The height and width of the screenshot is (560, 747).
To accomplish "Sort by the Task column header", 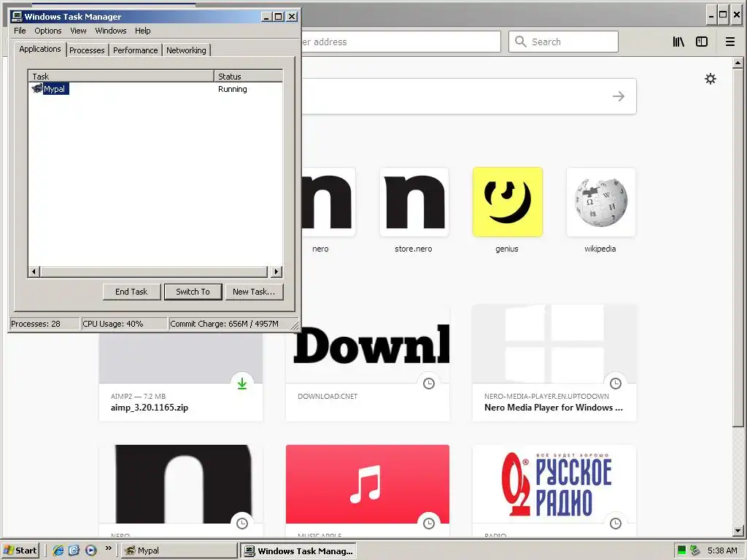I will (122, 76).
